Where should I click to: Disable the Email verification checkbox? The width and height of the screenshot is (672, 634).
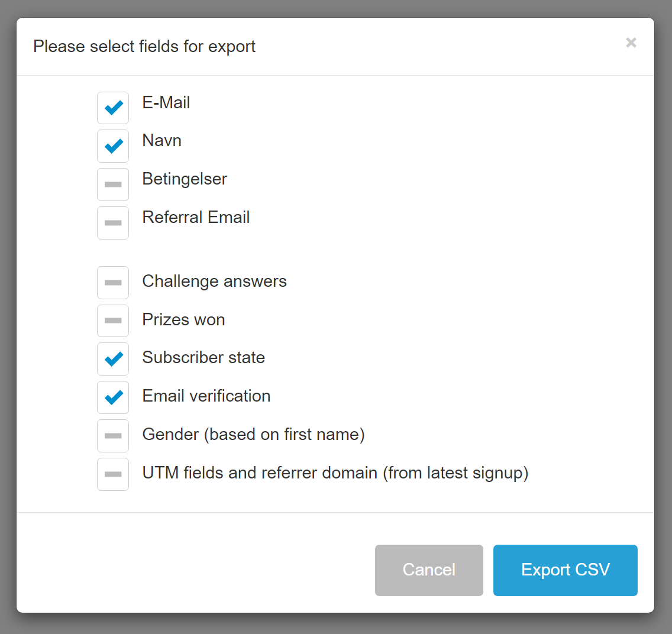click(x=113, y=397)
